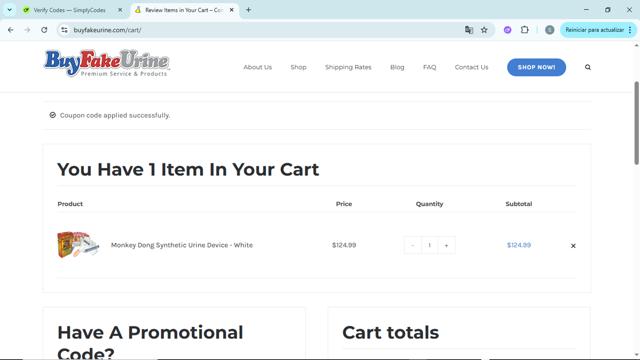The width and height of the screenshot is (640, 360).
Task: Open the Monkey Dong Synthetic Urine Device link
Action: coord(182,245)
